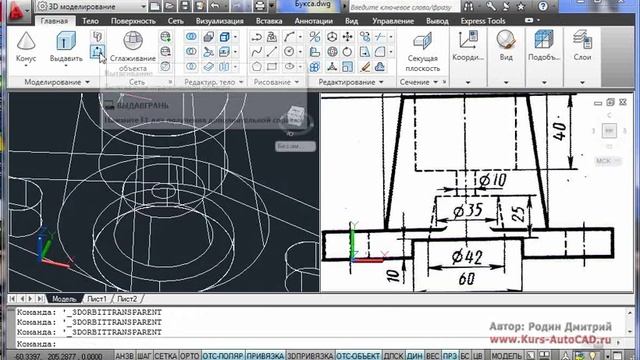This screenshot has height=360, width=640.
Task: Click the rotate icon in Редактирование
Action: [347, 52]
